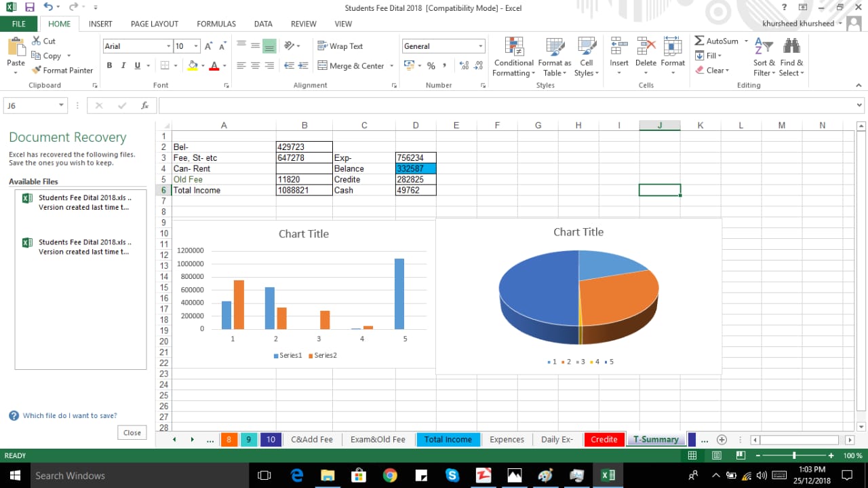Expand the Name Box dropdown arrow

pos(61,106)
